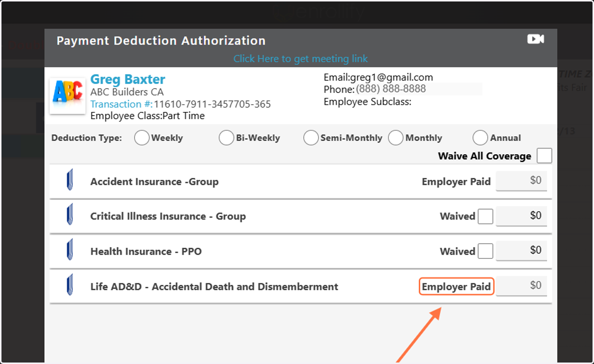Click the Life AD&D plan logo icon
This screenshot has width=594, height=364.
(x=70, y=284)
